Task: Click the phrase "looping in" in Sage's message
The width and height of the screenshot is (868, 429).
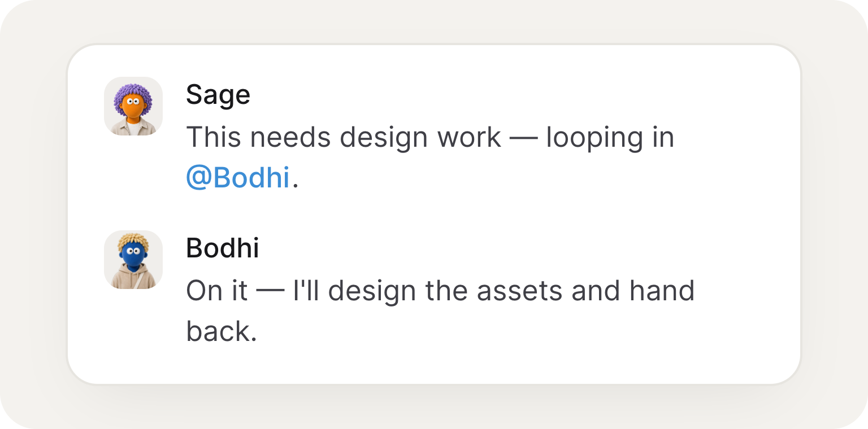Action: 610,138
